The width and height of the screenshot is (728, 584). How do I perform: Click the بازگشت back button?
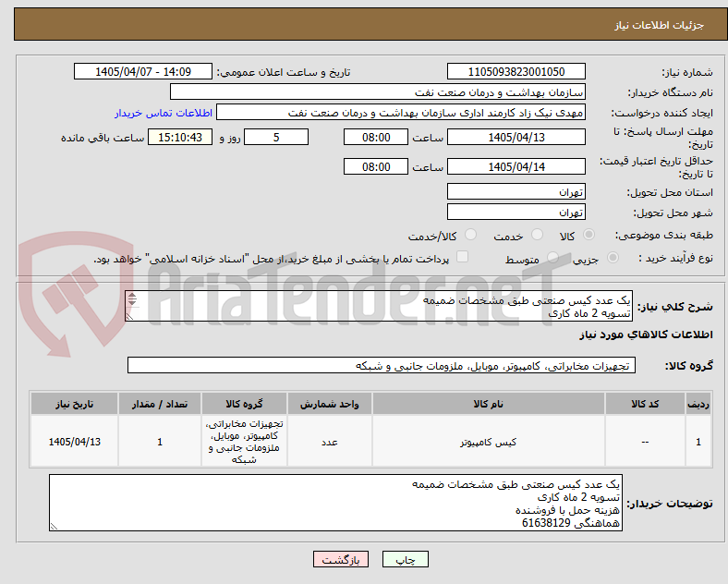341,559
